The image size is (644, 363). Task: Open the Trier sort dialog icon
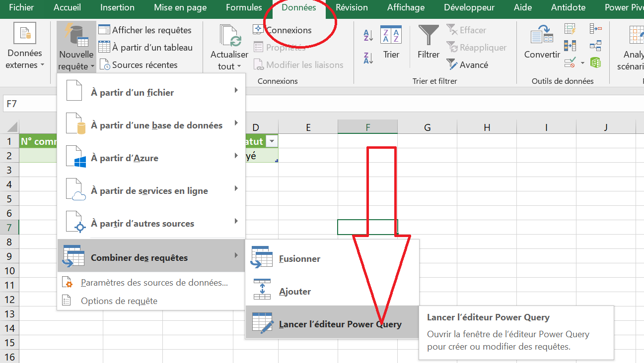(391, 35)
